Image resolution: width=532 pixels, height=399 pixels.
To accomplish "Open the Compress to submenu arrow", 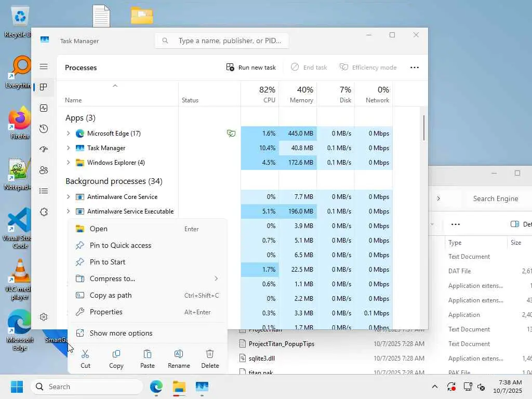I will tap(216, 278).
